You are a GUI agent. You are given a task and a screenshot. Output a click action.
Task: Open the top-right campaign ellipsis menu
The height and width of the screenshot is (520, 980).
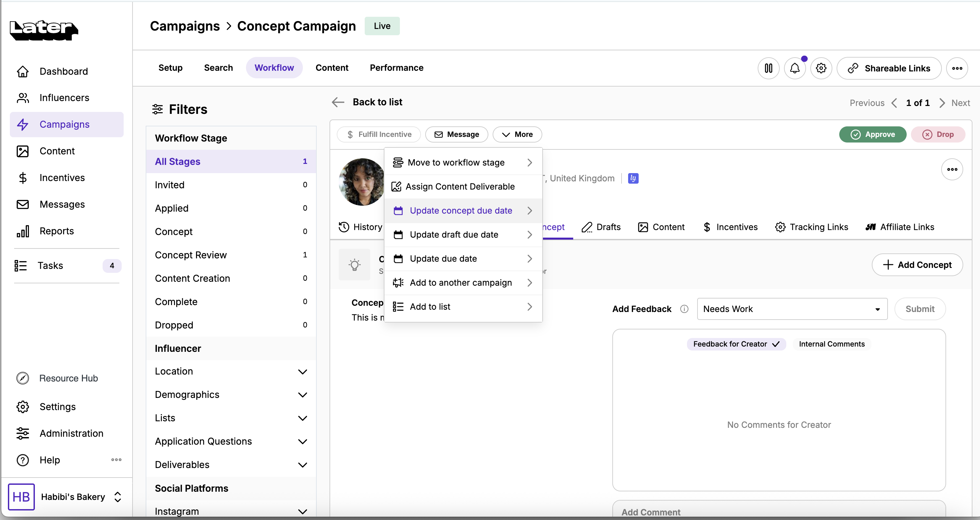(957, 68)
